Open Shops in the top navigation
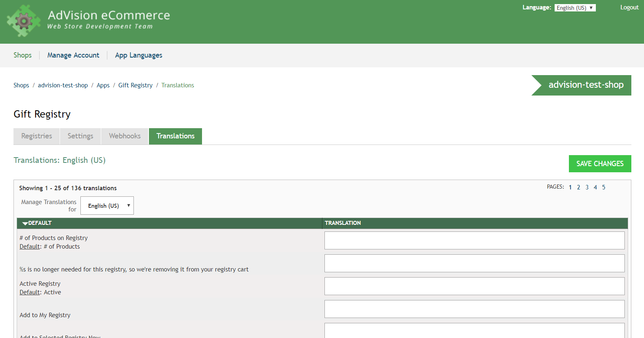 [22, 55]
